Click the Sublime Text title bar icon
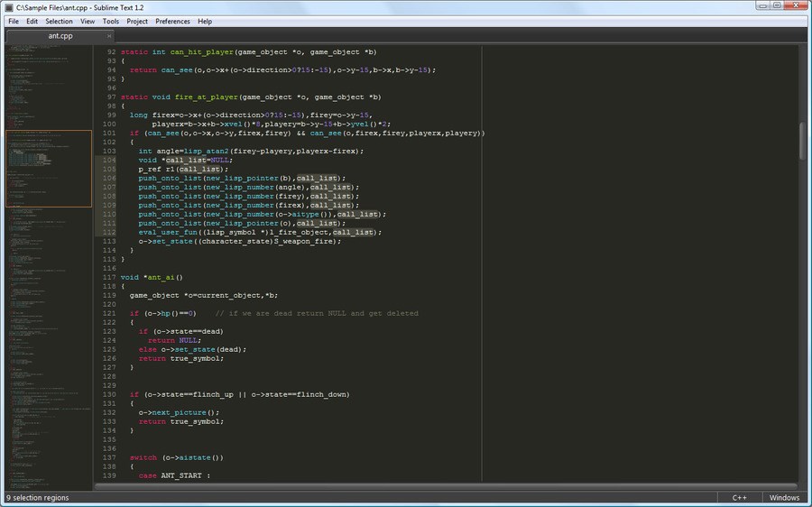Image resolution: width=812 pixels, height=507 pixels. [x=9, y=8]
